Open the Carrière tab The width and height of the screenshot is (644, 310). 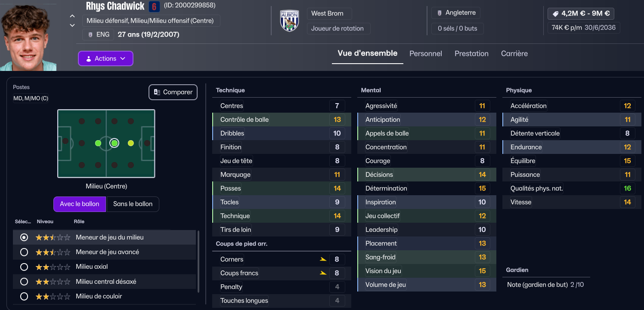514,53
